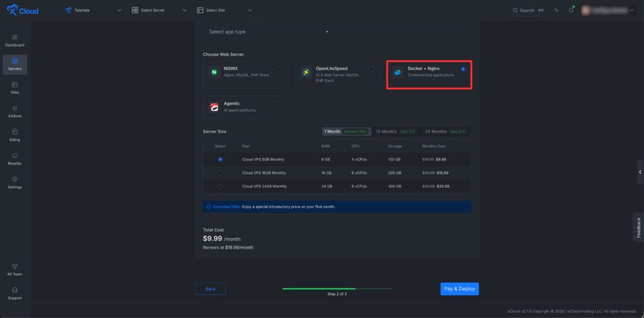The width and height of the screenshot is (644, 318).
Task: Select Cloud VPS 24GB Monthly radio
Action: coord(221,186)
